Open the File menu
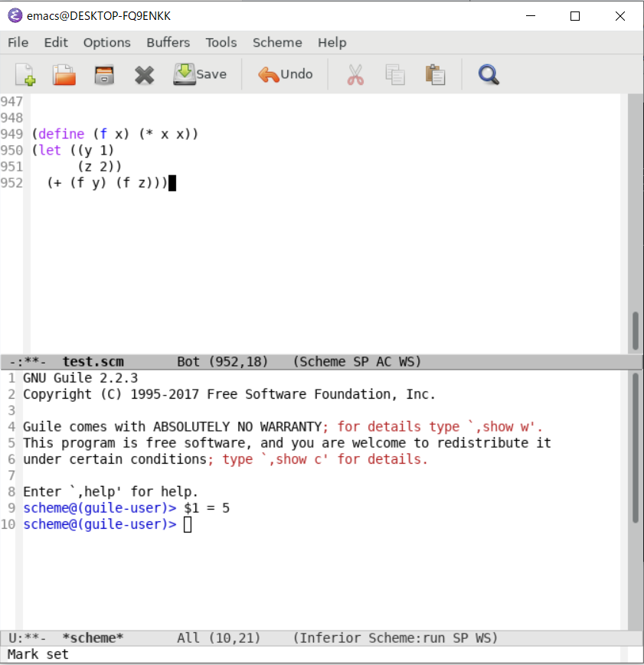 [x=18, y=42]
